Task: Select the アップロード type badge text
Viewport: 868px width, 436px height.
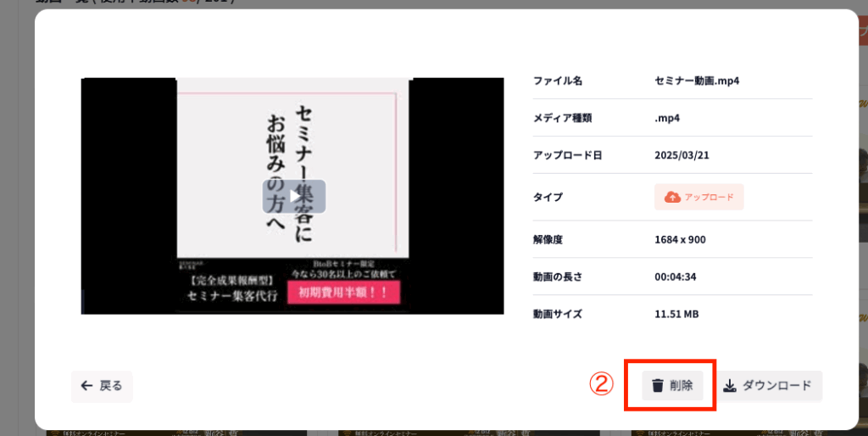Action: [x=709, y=197]
